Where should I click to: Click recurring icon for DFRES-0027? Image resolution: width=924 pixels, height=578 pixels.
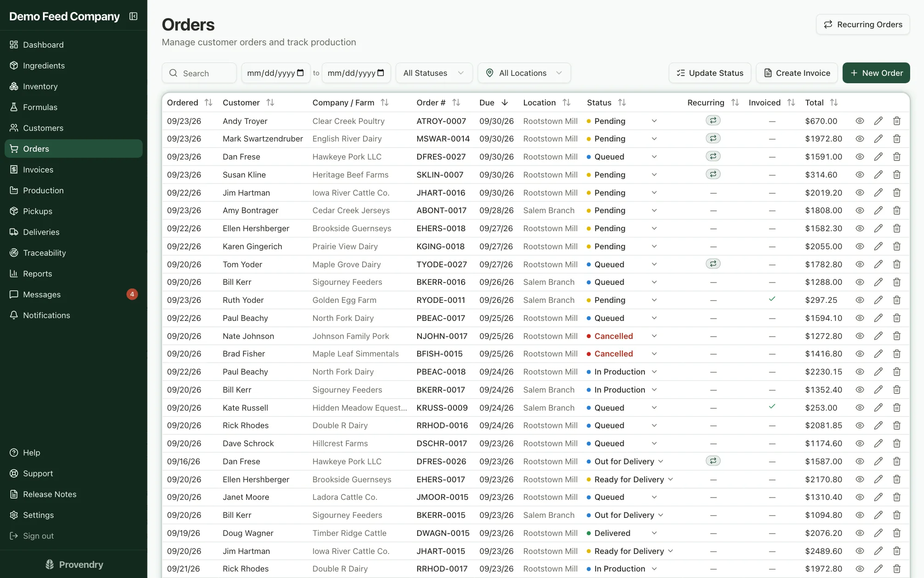click(x=713, y=156)
